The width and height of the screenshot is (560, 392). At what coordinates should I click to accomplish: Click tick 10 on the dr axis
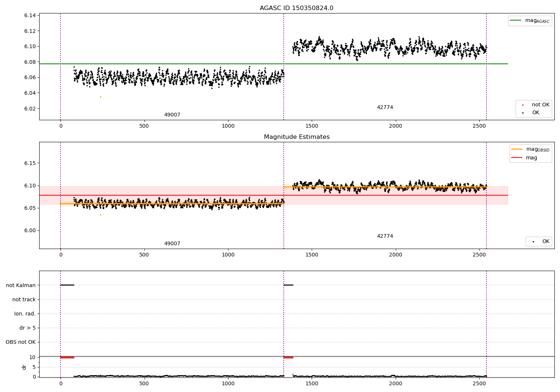tap(32, 357)
